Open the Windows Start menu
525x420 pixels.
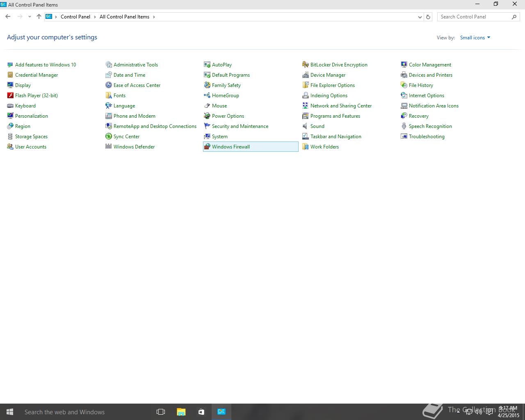(10, 412)
